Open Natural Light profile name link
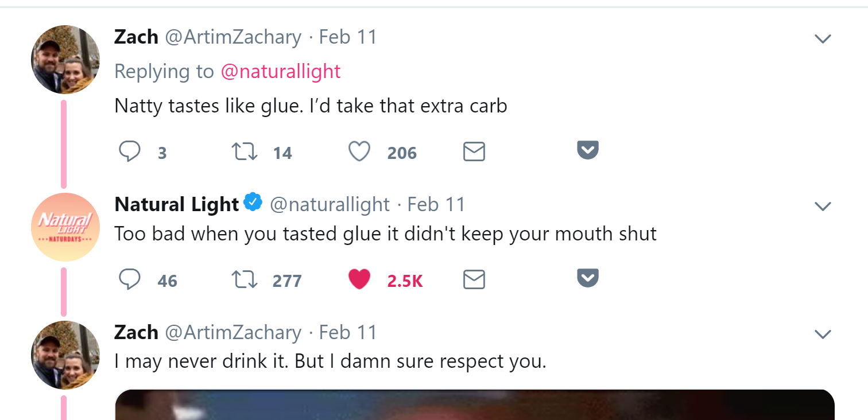The image size is (868, 420). [x=177, y=204]
